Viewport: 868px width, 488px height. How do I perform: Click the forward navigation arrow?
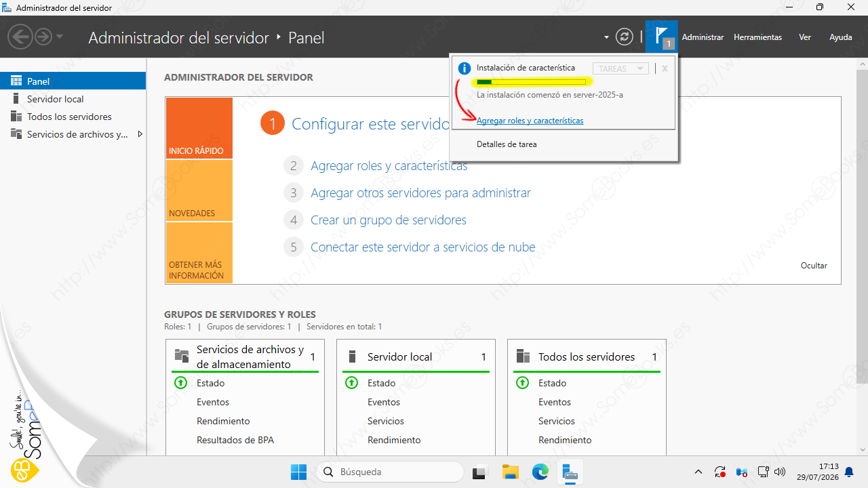[x=43, y=37]
